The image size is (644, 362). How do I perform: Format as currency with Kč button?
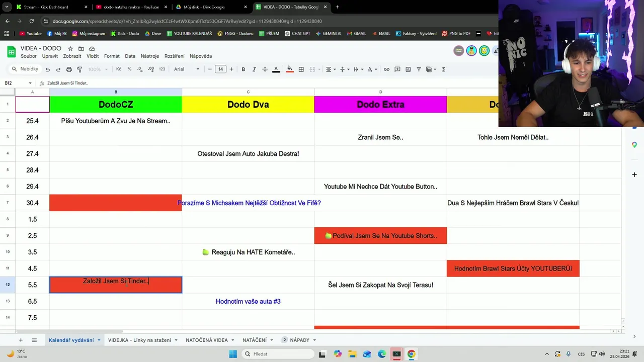coord(119,69)
